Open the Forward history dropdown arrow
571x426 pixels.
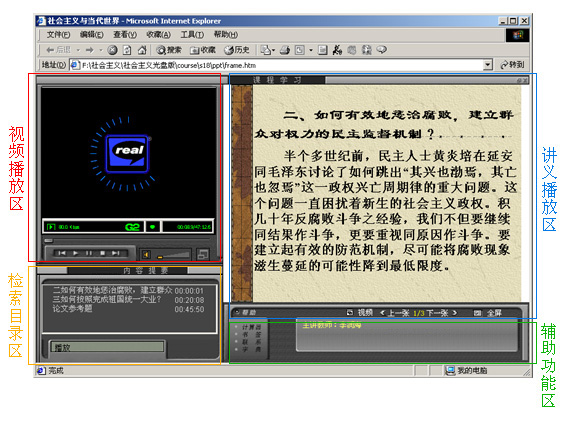coord(101,50)
